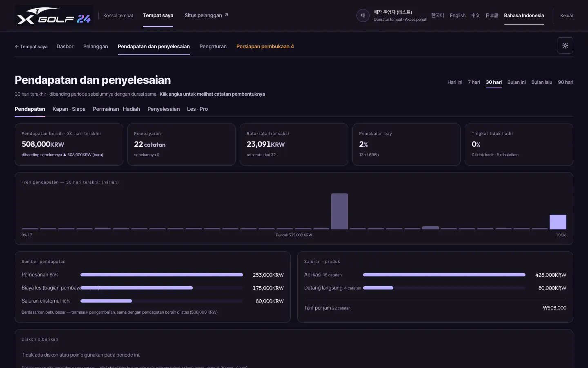Click the venue avatar circle icon
Screen dimensions: 588x368
click(x=363, y=16)
